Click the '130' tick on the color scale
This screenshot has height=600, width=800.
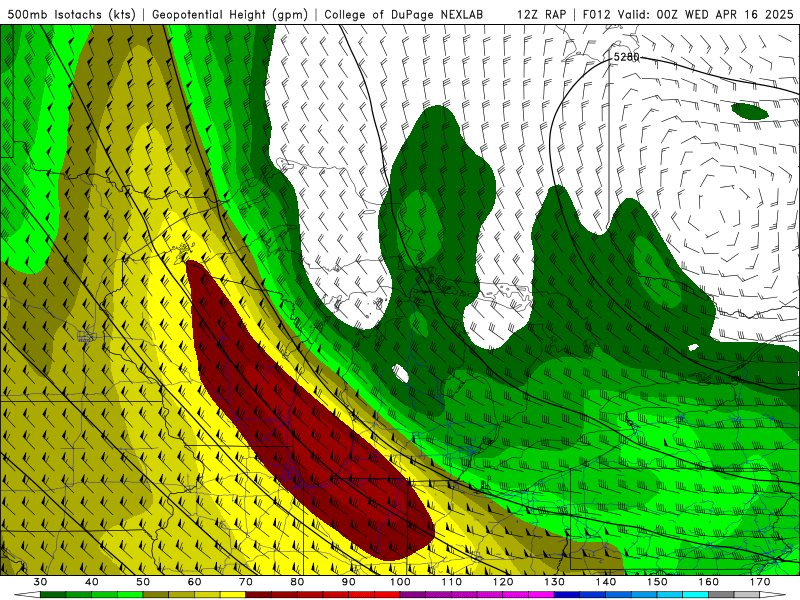(555, 582)
